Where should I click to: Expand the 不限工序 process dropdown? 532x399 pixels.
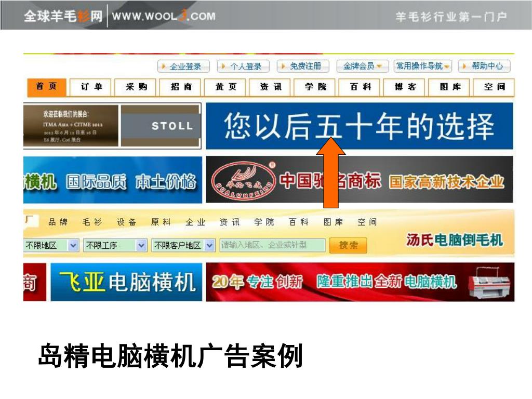pos(115,245)
